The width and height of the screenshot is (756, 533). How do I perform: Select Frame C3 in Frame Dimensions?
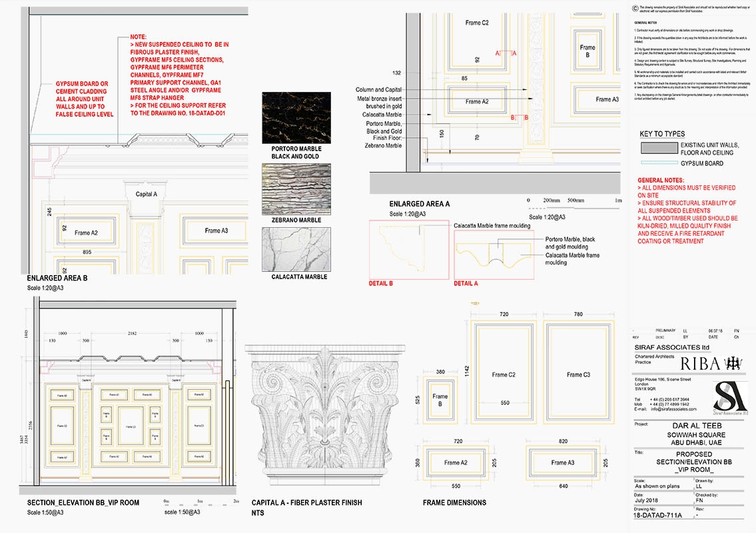pyautogui.click(x=578, y=374)
